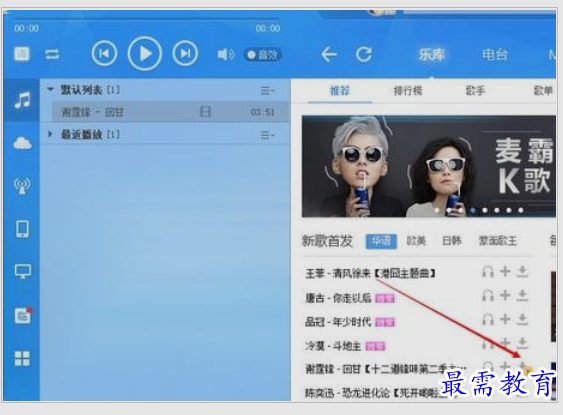The image size is (563, 415).
Task: Open song 唐古 - 你走以后
Action: (x=338, y=298)
